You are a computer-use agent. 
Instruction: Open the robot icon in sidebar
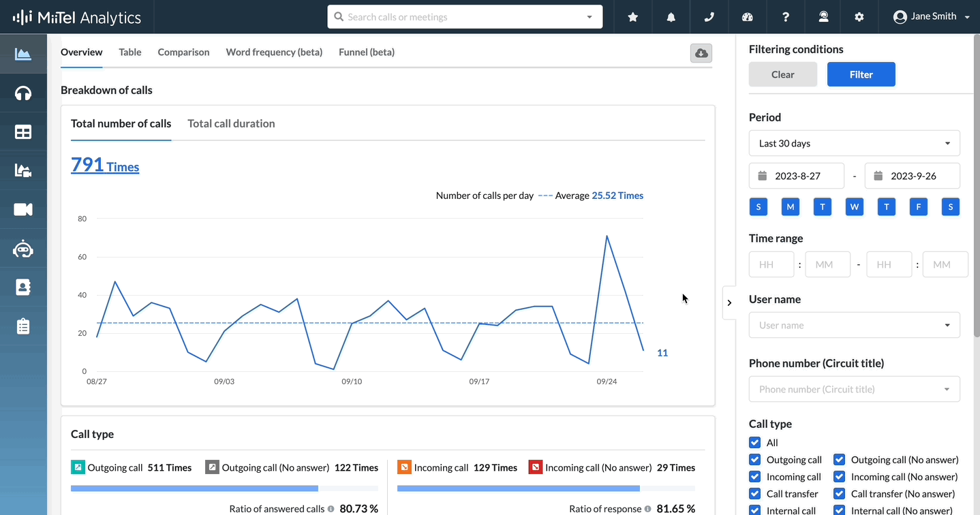pos(23,249)
